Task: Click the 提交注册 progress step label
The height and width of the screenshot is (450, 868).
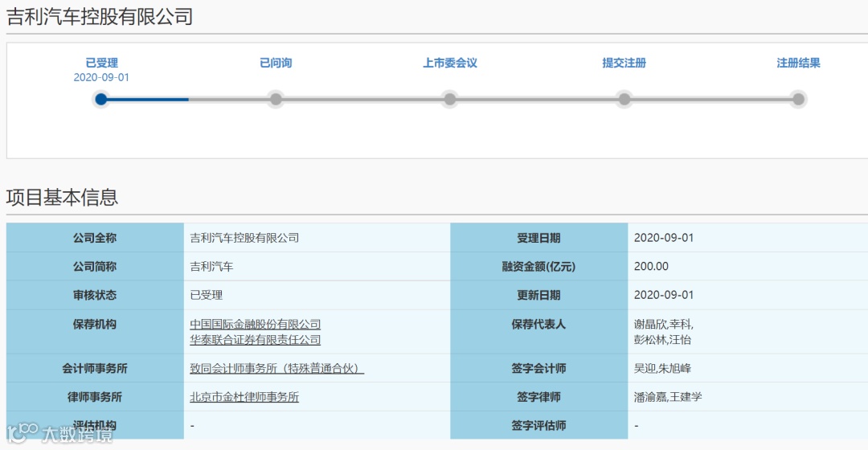Action: coord(624,63)
